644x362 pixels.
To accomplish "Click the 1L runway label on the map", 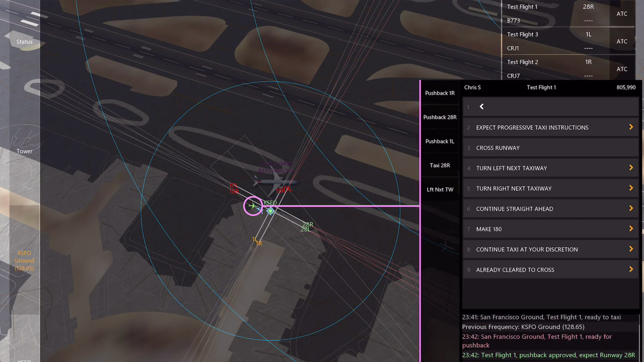I will click(x=254, y=239).
